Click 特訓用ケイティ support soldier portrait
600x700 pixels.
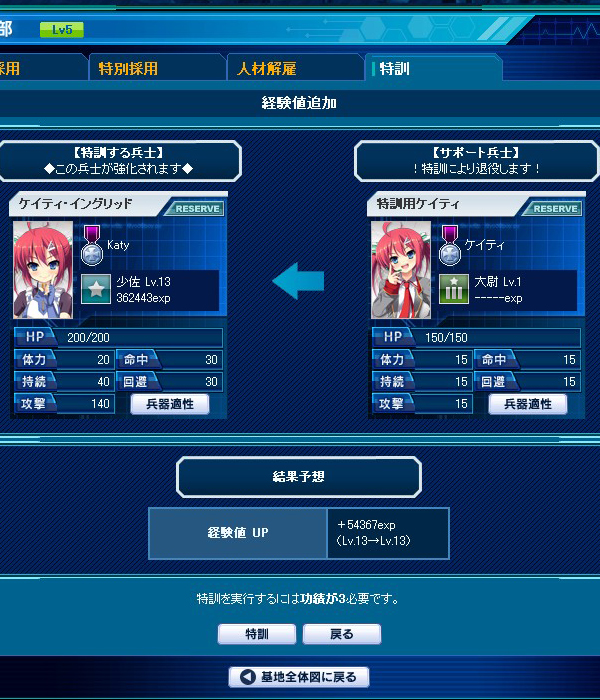tap(401, 270)
